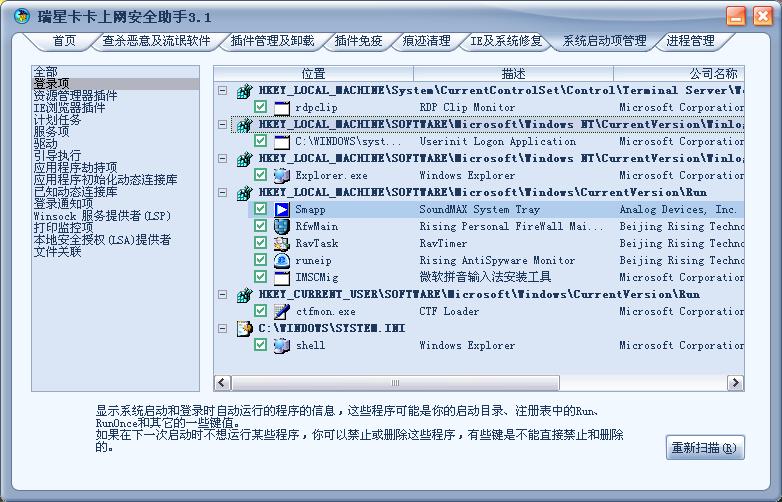The image size is (782, 502).
Task: Collapse the HKEY_LOCAL_MACHINE Run group
Action: pos(222,192)
